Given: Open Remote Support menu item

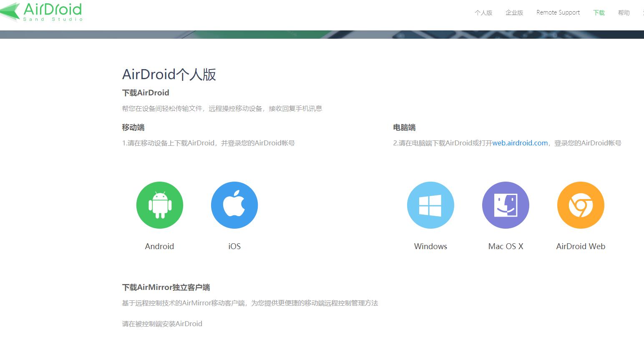Looking at the screenshot, I should (x=558, y=12).
